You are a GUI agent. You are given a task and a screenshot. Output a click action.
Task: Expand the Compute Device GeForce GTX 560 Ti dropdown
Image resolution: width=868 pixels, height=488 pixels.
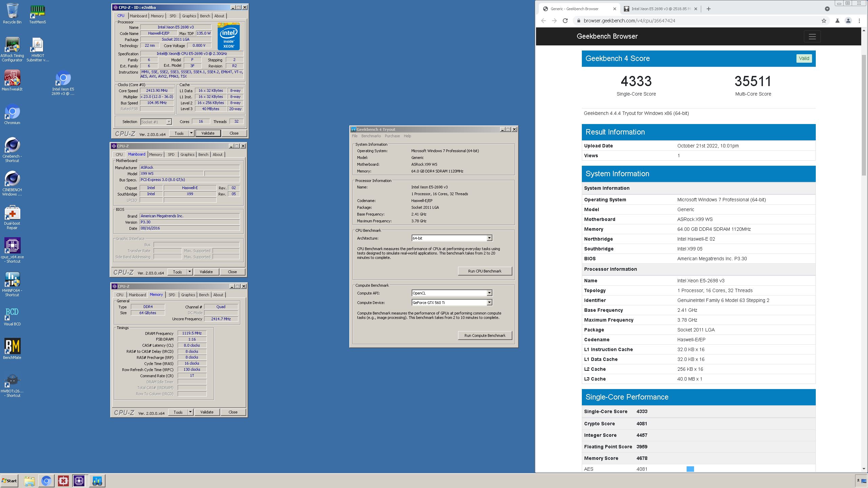[489, 303]
